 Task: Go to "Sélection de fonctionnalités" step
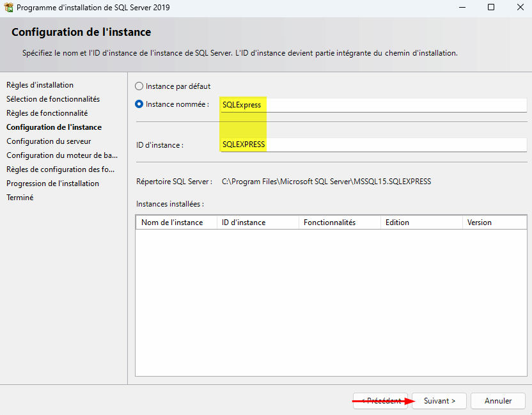pyautogui.click(x=53, y=99)
